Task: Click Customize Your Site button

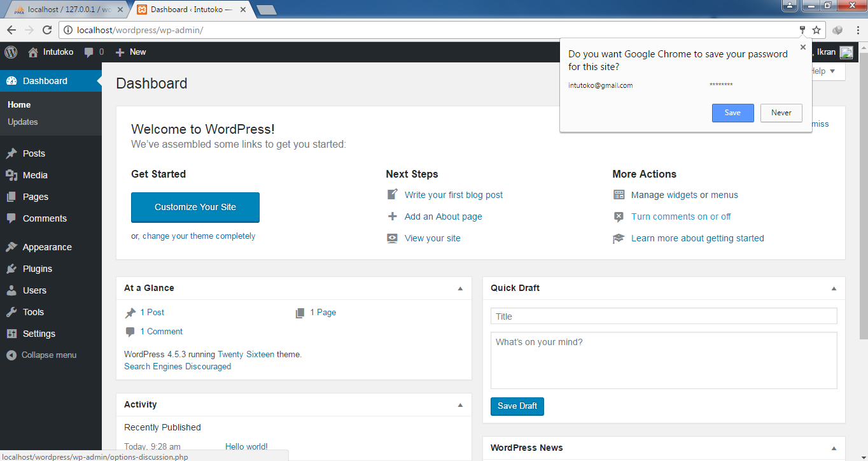Action: coord(195,207)
